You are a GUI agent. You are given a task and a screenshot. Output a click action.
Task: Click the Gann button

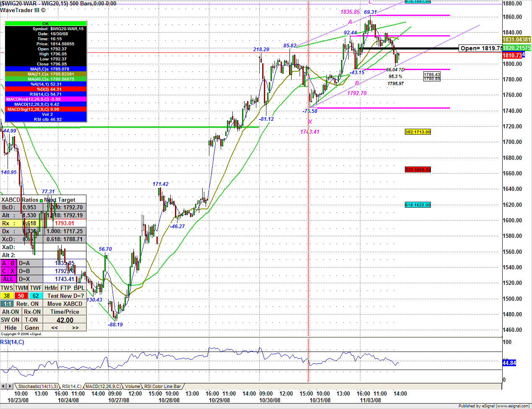32,328
